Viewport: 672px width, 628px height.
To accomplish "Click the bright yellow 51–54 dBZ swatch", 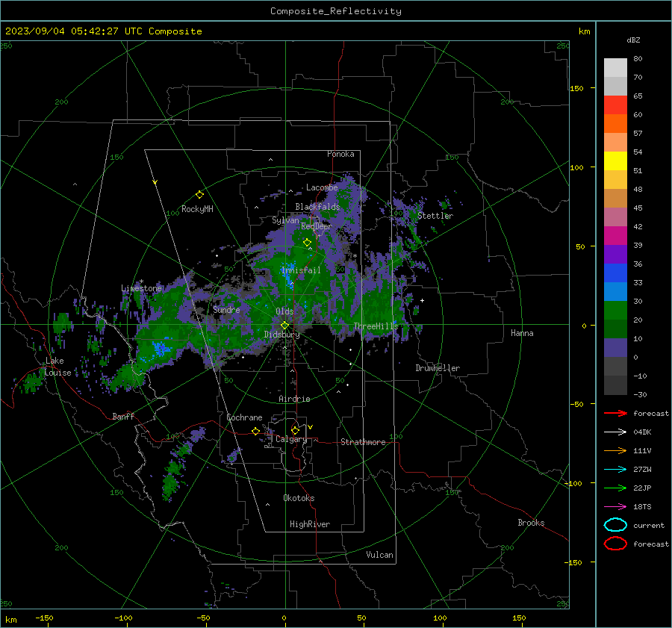I will [x=615, y=161].
